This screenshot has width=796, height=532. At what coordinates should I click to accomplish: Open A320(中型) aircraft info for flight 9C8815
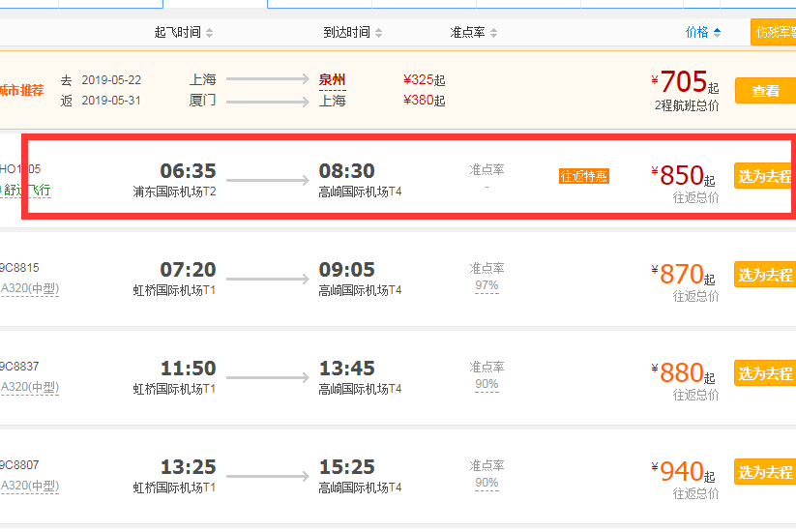(30, 288)
